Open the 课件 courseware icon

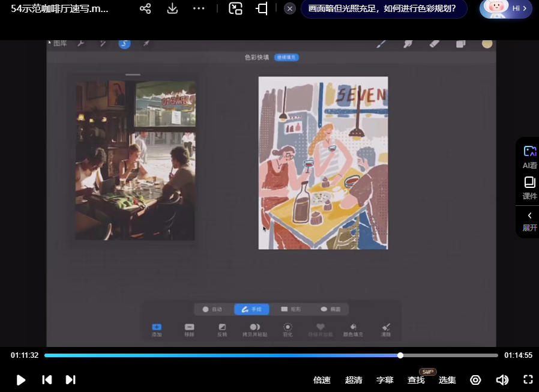click(529, 188)
